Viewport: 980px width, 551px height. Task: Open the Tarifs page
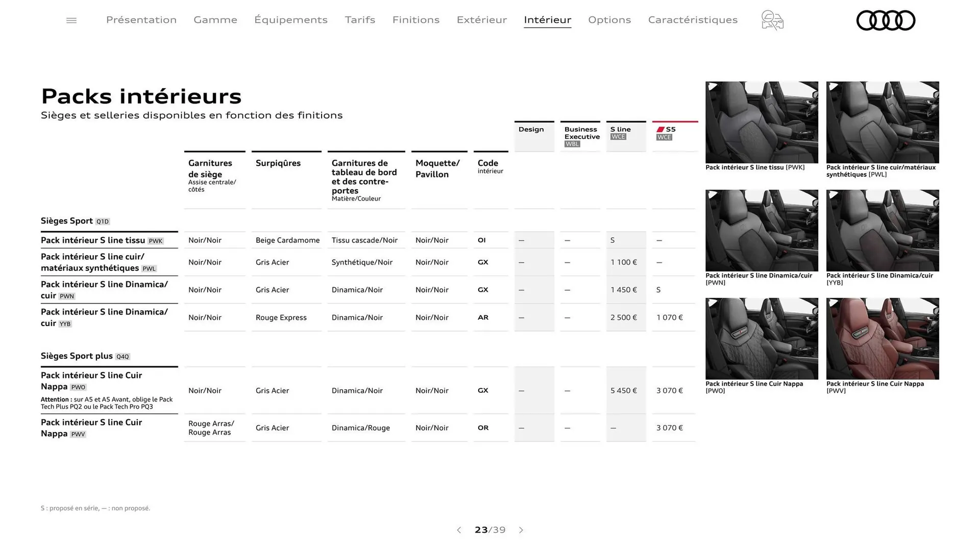coord(360,20)
